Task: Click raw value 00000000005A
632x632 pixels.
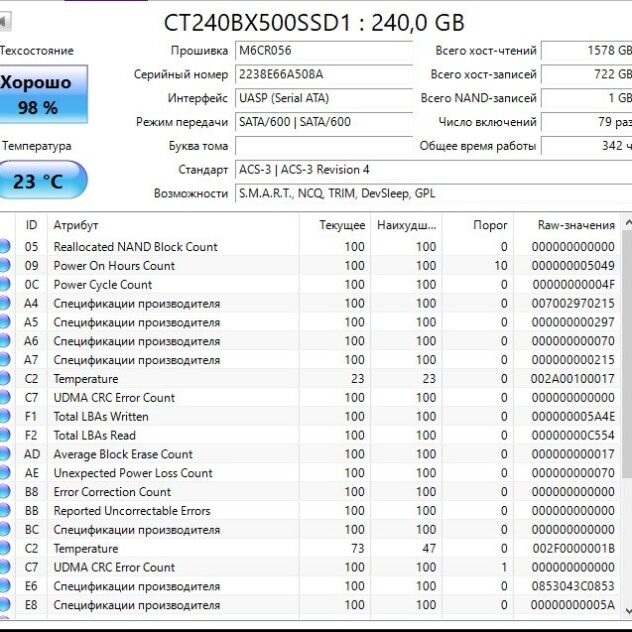Action: [x=573, y=605]
